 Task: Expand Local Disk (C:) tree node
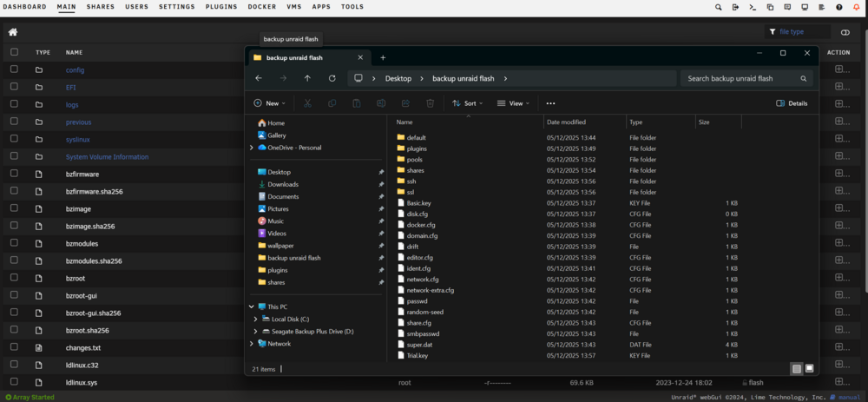255,319
